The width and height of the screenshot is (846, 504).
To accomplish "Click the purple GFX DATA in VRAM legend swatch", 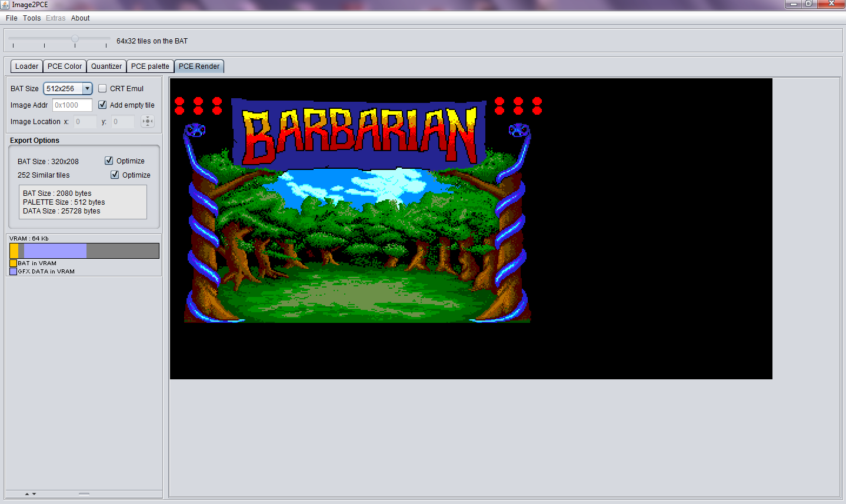I will click(14, 272).
